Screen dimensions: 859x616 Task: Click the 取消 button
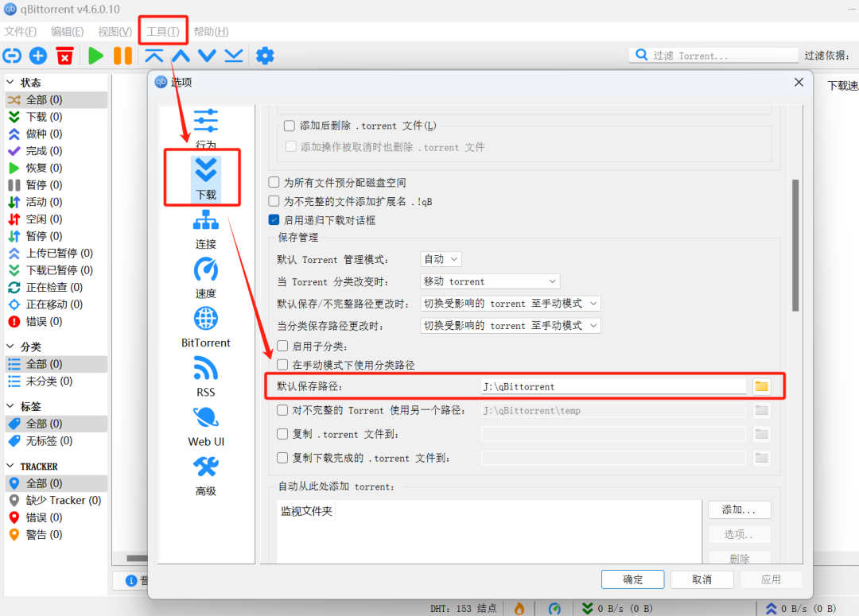[702, 579]
